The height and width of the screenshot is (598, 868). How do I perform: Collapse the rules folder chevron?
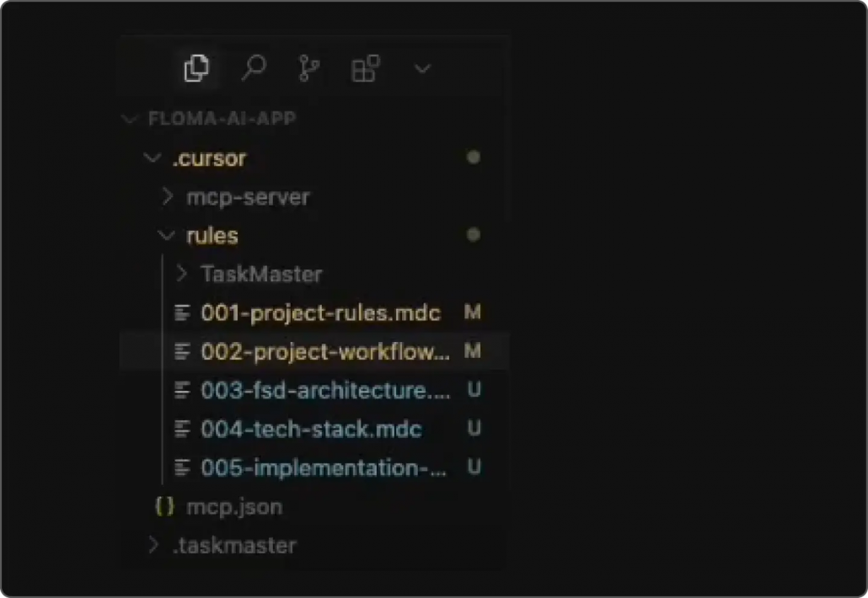click(x=166, y=236)
